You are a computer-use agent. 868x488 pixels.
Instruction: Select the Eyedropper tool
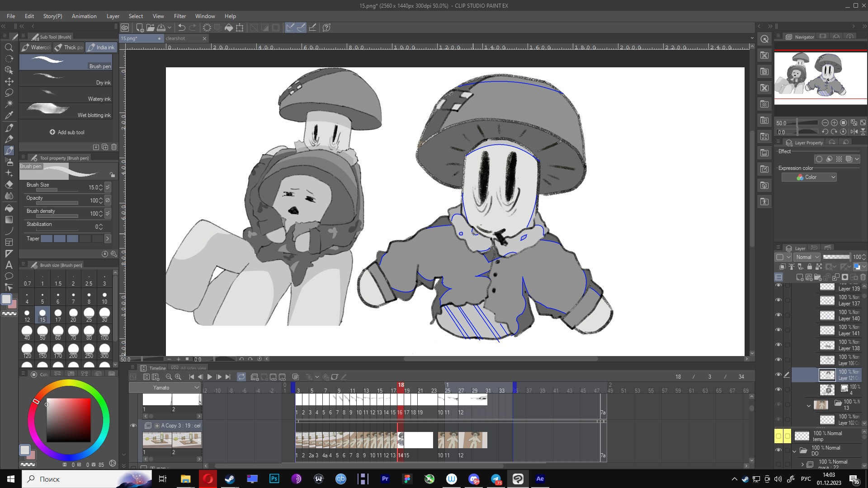(x=9, y=116)
